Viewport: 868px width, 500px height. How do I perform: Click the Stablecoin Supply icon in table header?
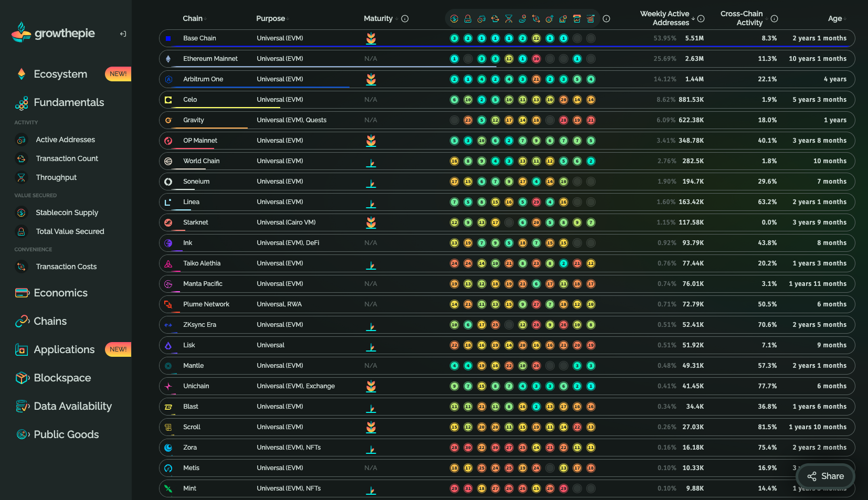coord(454,19)
